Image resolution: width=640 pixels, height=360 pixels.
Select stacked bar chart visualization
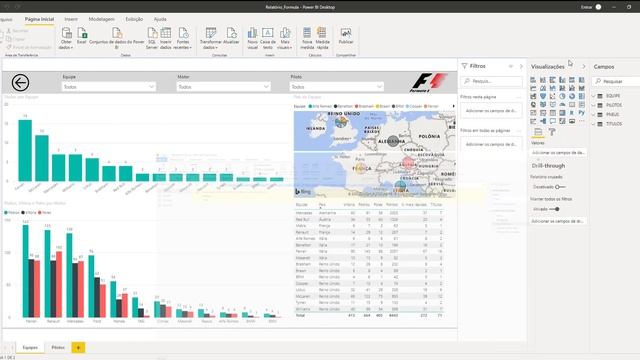click(533, 80)
